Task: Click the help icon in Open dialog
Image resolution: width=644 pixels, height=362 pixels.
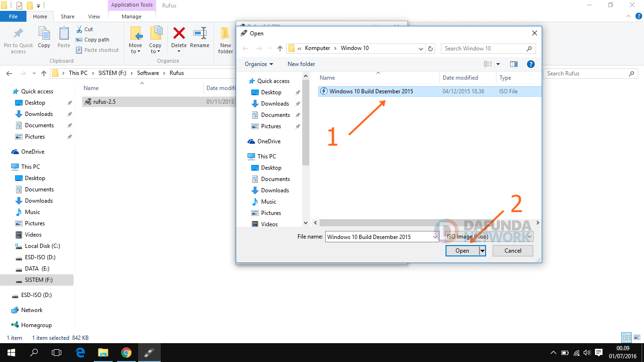Action: point(530,64)
